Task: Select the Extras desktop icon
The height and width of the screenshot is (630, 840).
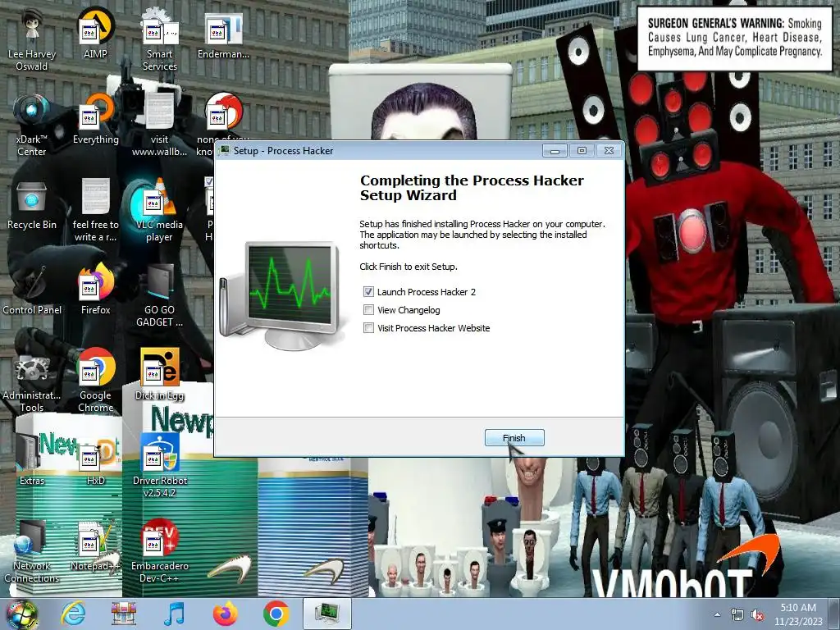Action: coord(32,460)
